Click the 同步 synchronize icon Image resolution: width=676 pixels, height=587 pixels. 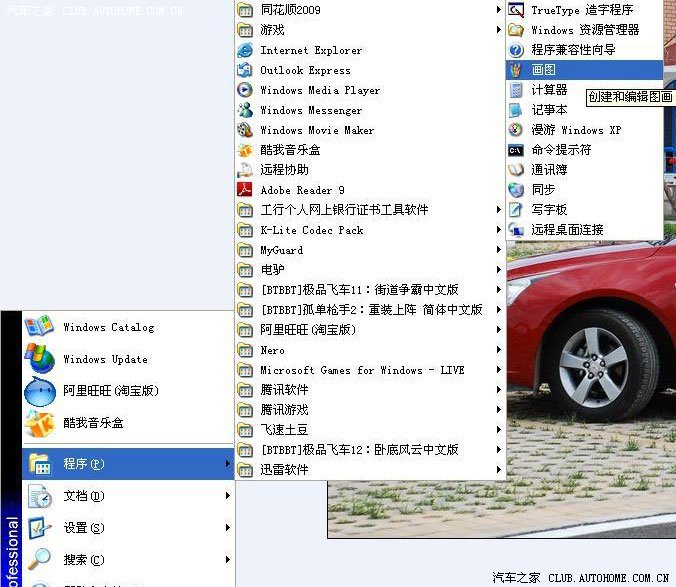click(516, 190)
